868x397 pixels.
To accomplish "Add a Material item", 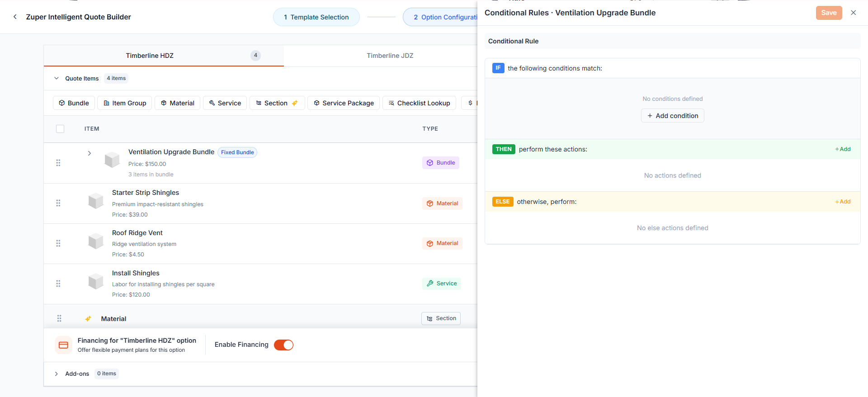I will click(177, 103).
